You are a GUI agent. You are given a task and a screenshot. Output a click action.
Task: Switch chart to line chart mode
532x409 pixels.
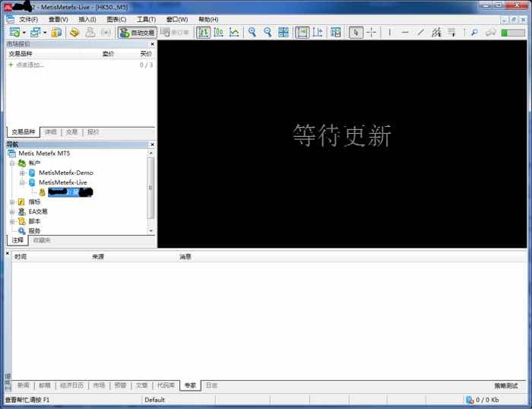tap(234, 32)
